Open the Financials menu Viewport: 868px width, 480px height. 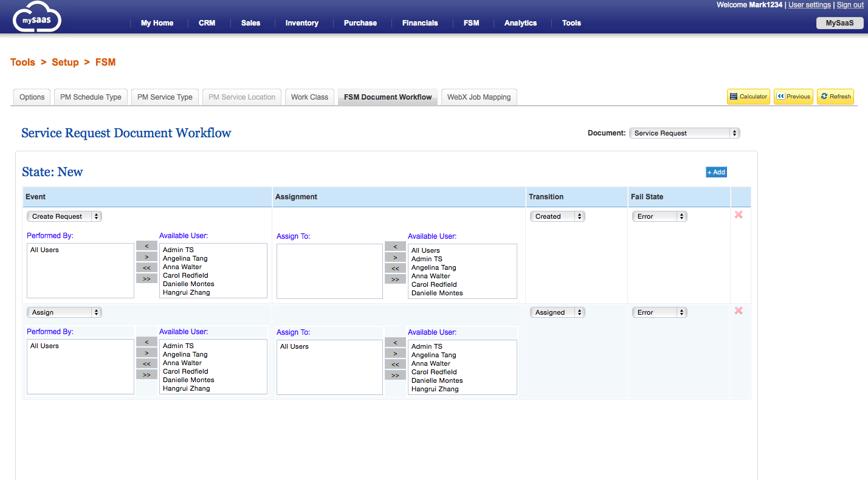(x=420, y=23)
